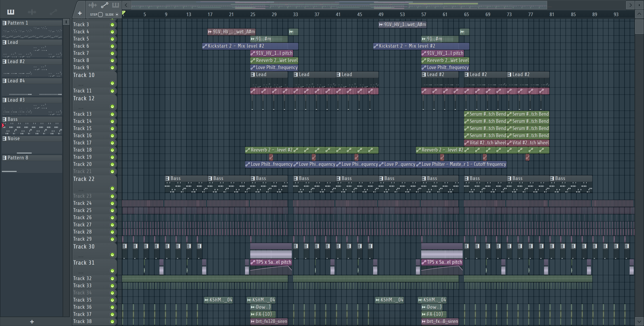Toggle the SLIDE option

point(117,15)
